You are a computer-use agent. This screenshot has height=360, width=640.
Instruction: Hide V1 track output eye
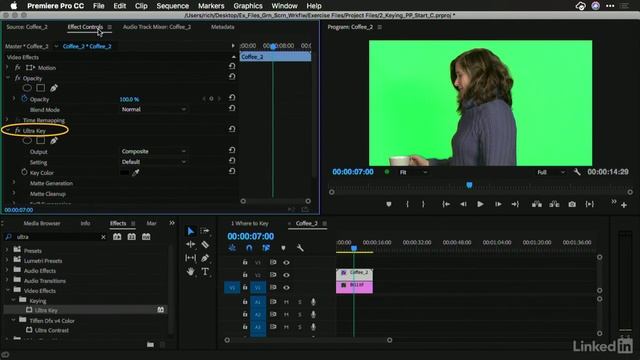click(x=287, y=287)
